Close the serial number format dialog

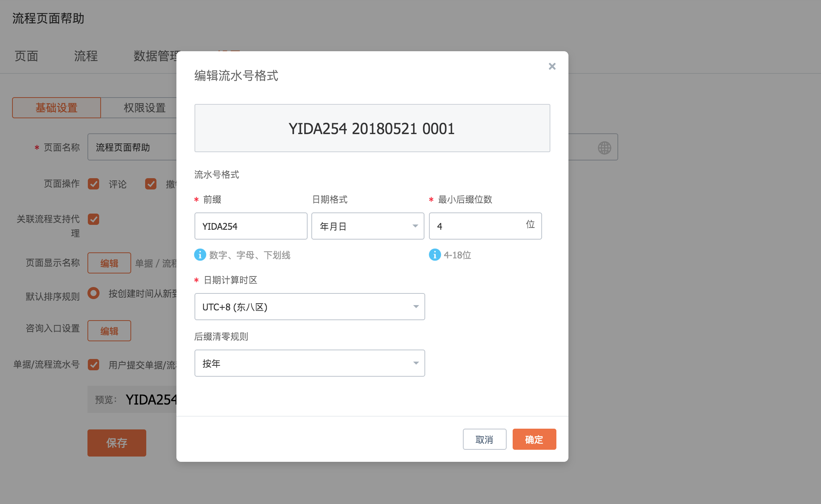[552, 66]
